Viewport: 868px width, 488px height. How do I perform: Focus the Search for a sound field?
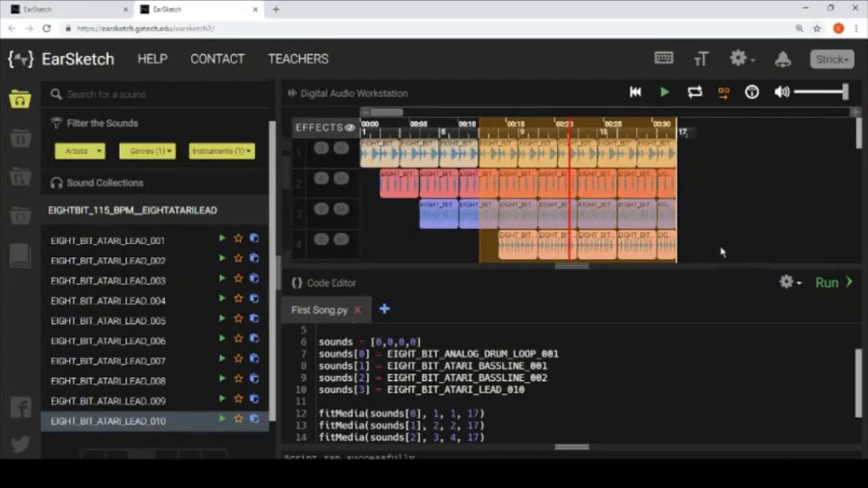[159, 94]
